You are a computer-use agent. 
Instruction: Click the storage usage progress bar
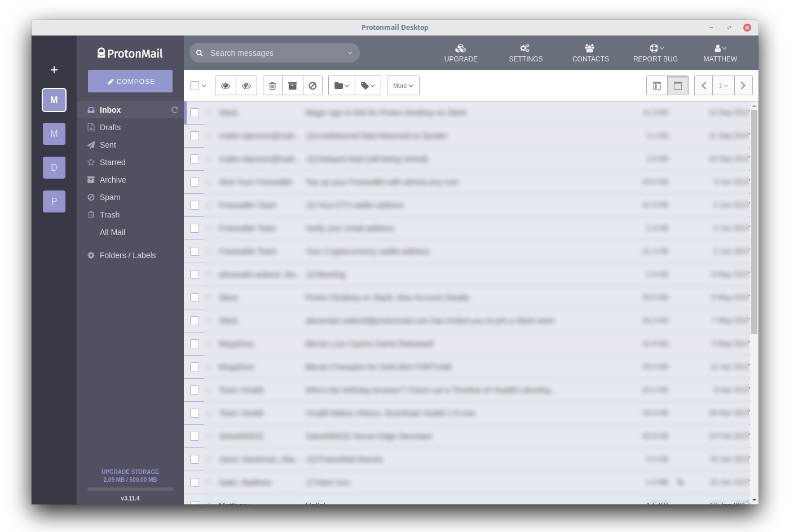(x=130, y=489)
